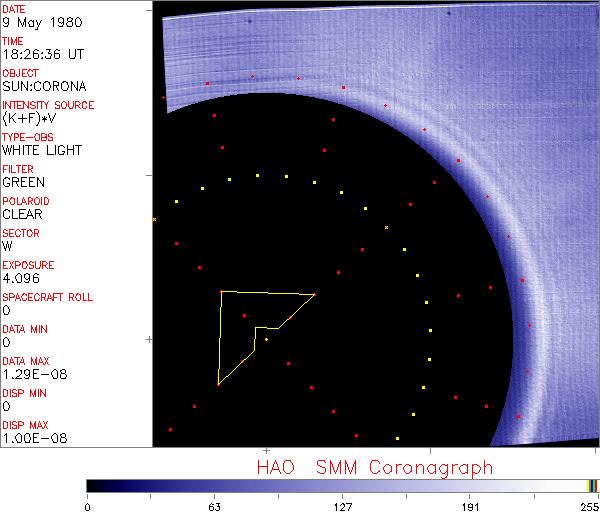
Task: Click the 1.00E-08 display max value
Action: (x=30, y=439)
